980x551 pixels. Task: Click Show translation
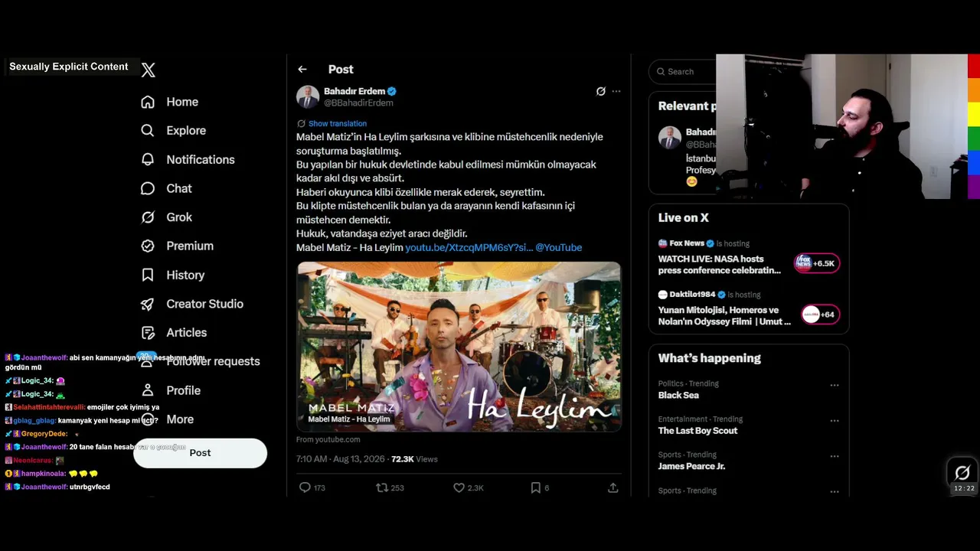pyautogui.click(x=338, y=123)
